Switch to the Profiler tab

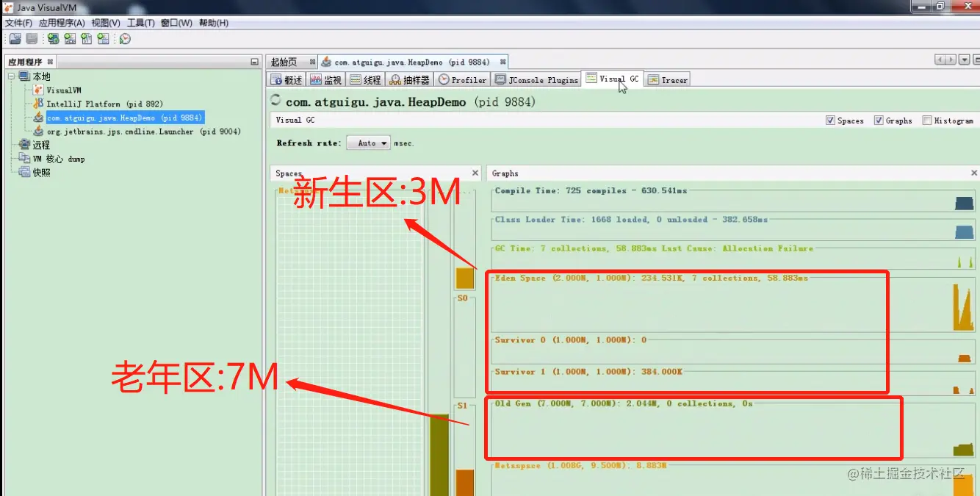(463, 80)
